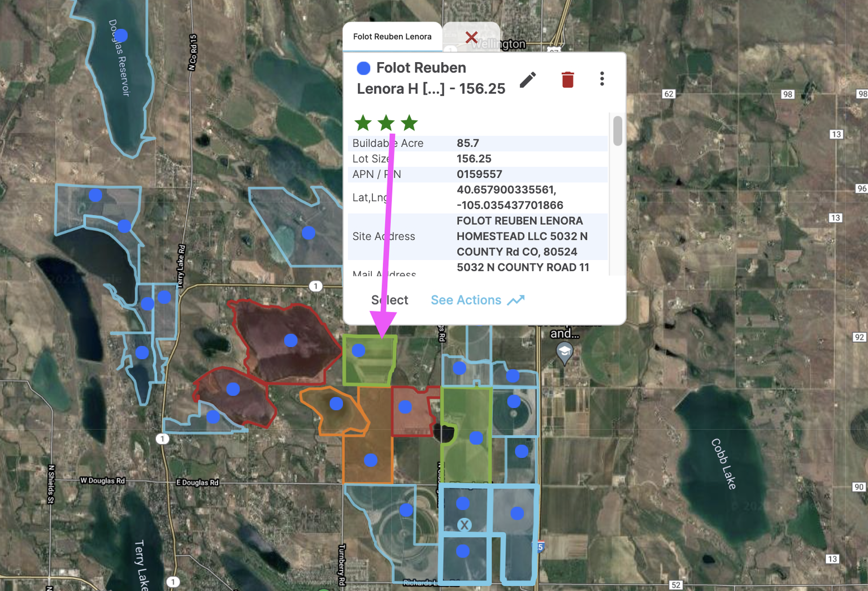Click the graduation cap marker on the map
The height and width of the screenshot is (591, 868).
click(x=563, y=350)
